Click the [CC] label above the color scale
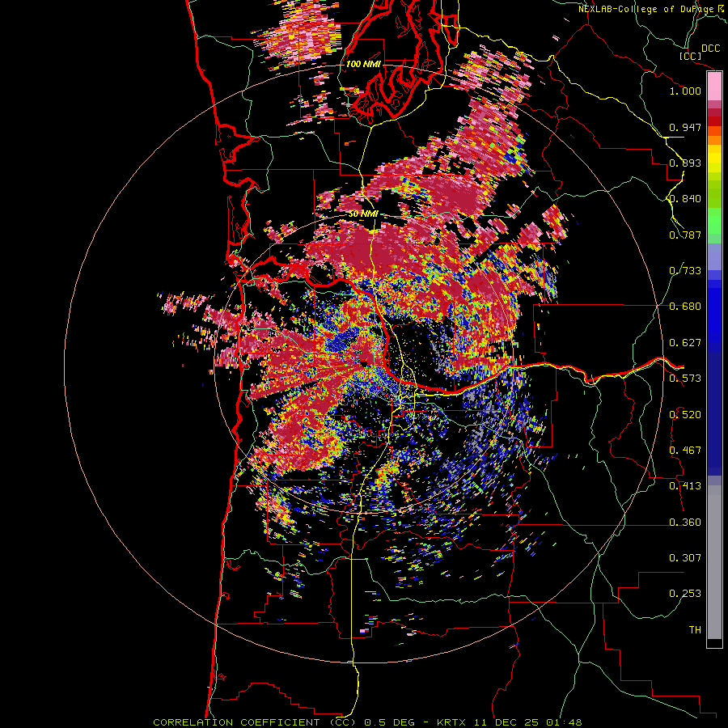This screenshot has height=728, width=728. point(690,56)
